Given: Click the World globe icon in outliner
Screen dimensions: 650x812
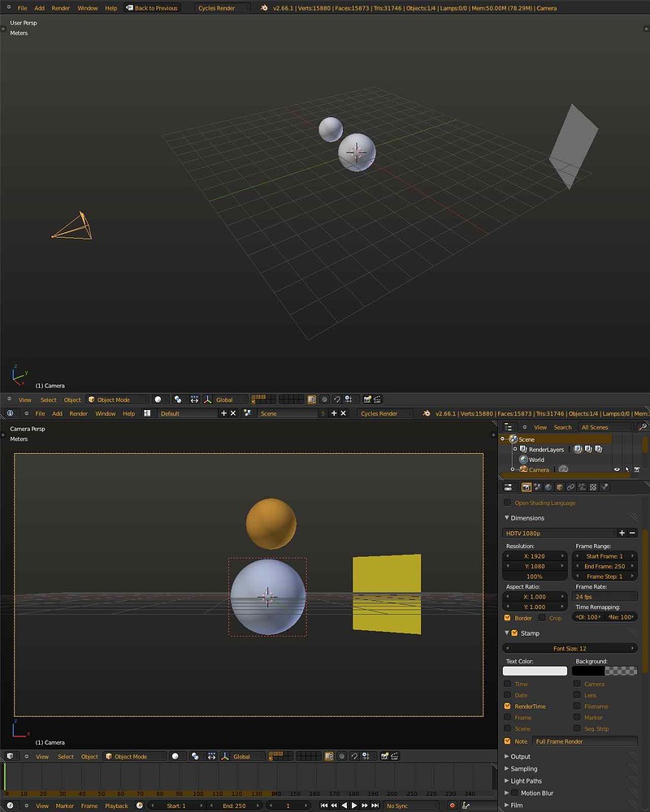Looking at the screenshot, I should coord(523,460).
